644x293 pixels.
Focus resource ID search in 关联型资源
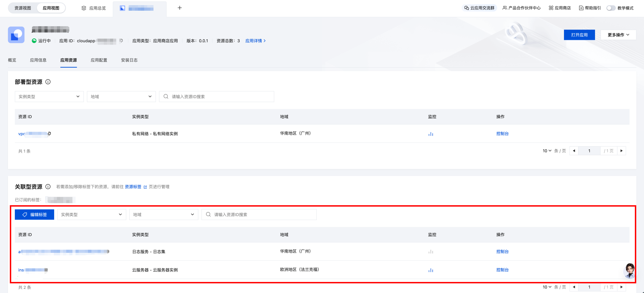(259, 215)
